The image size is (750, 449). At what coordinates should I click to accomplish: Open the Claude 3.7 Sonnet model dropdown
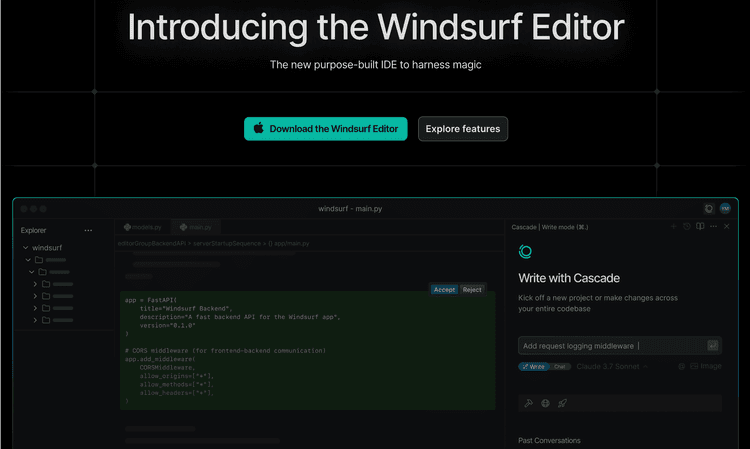click(612, 367)
